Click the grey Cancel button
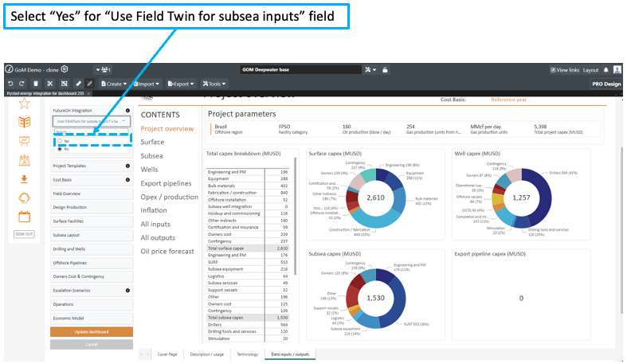This screenshot has height=364, width=627. pos(91,344)
